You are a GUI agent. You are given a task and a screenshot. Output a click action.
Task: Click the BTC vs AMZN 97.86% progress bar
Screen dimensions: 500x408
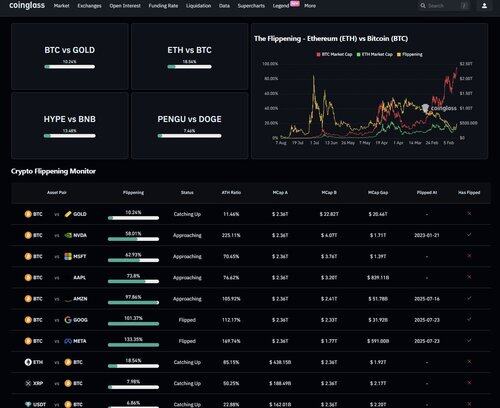pyautogui.click(x=133, y=303)
